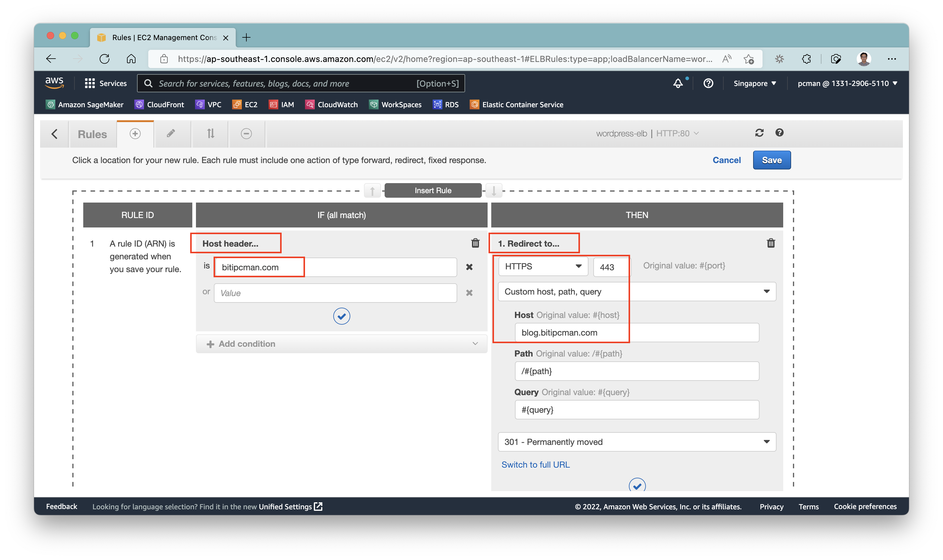Open CloudWatch shortcut
This screenshot has height=560, width=943.
(x=331, y=104)
